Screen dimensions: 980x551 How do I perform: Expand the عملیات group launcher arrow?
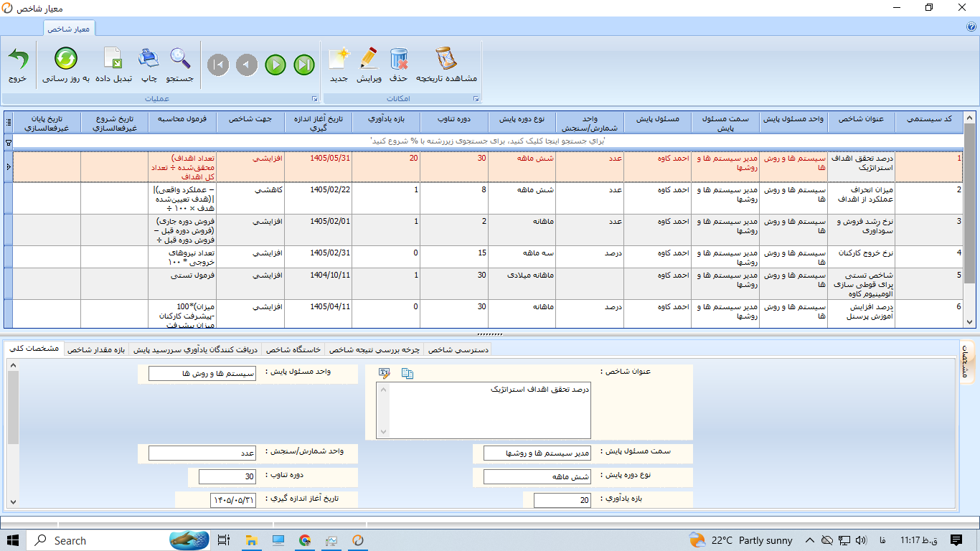click(x=314, y=98)
